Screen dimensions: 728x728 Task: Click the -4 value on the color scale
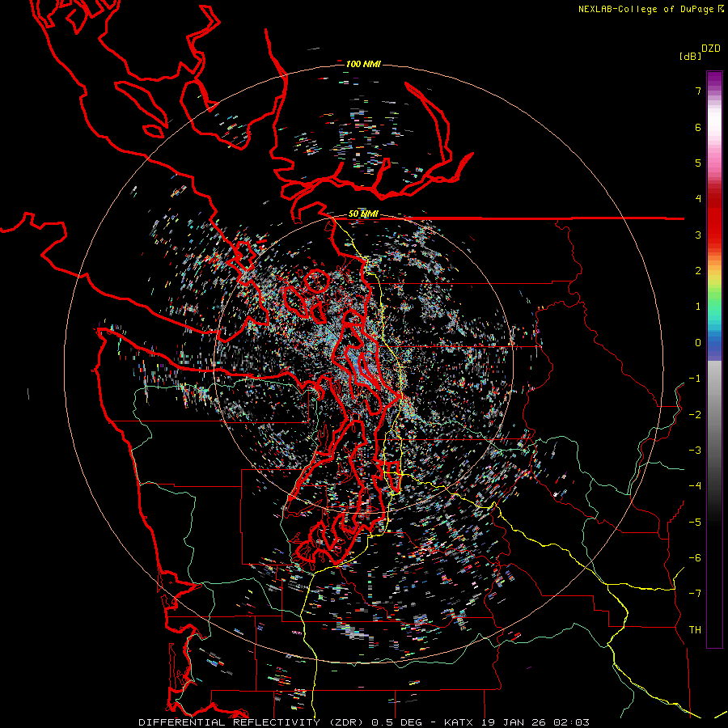[695, 486]
